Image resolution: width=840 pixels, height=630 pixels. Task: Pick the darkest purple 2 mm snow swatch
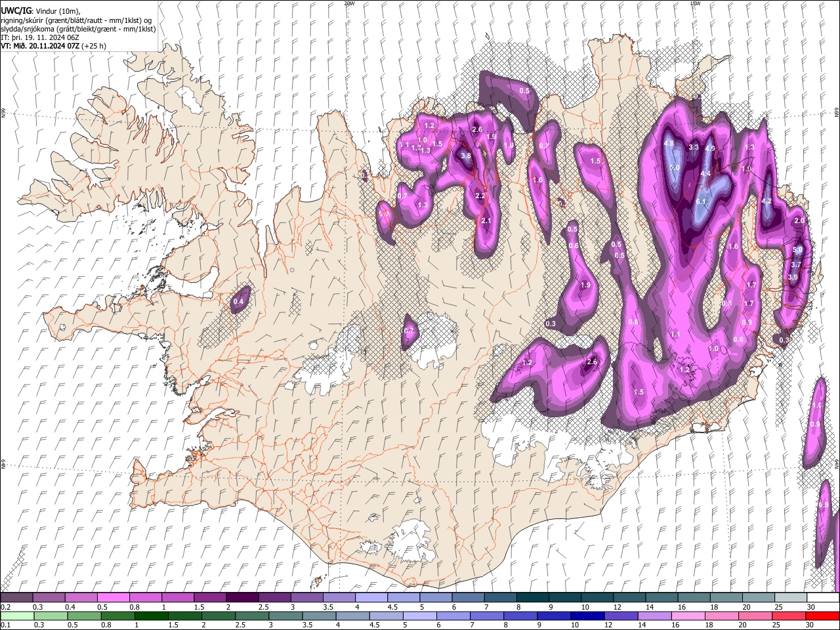241,598
